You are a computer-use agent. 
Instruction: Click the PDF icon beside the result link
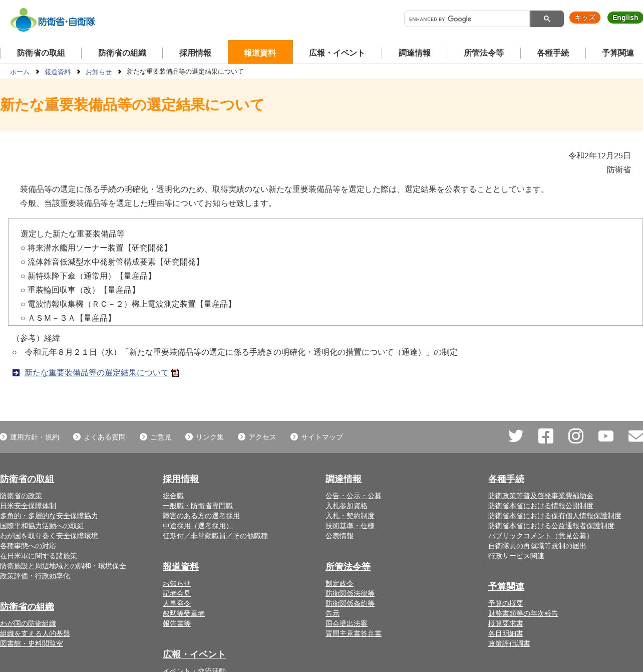click(x=175, y=373)
